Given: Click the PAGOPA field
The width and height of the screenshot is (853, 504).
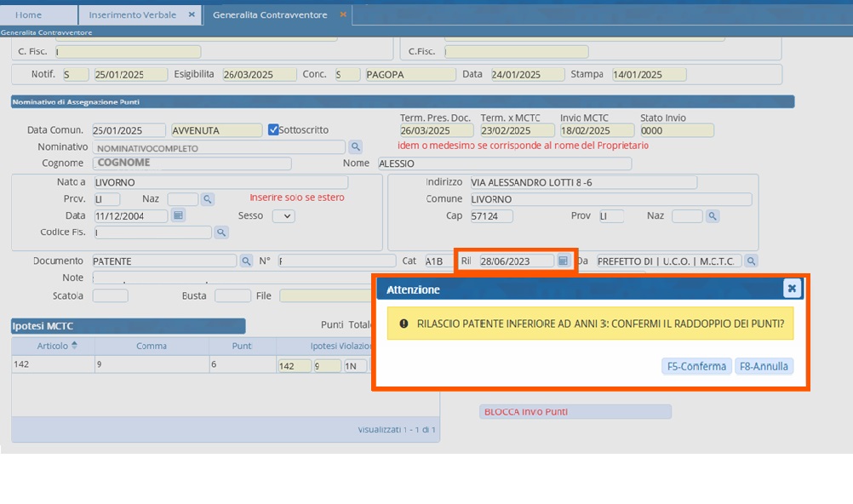Looking at the screenshot, I should point(410,75).
